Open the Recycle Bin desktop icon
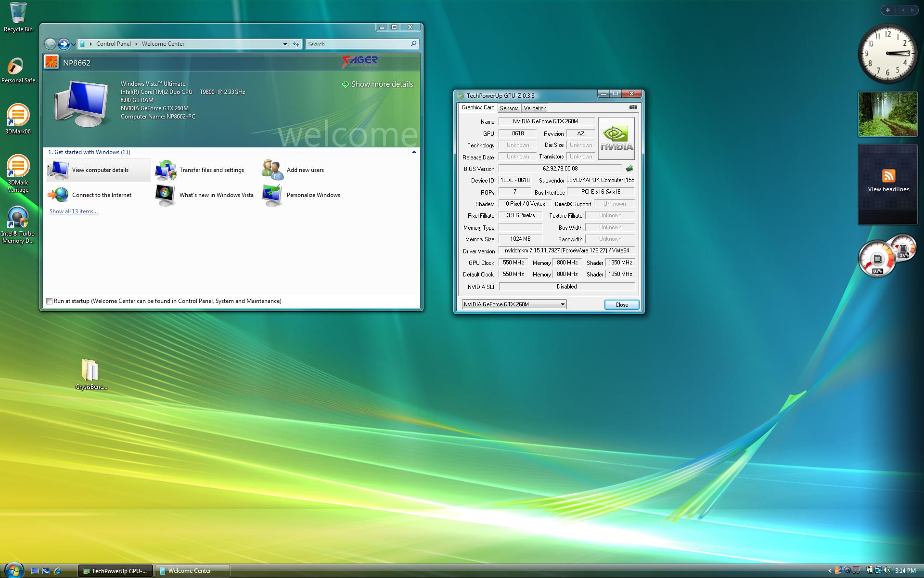Screen dimensions: 924x578 coord(18,17)
